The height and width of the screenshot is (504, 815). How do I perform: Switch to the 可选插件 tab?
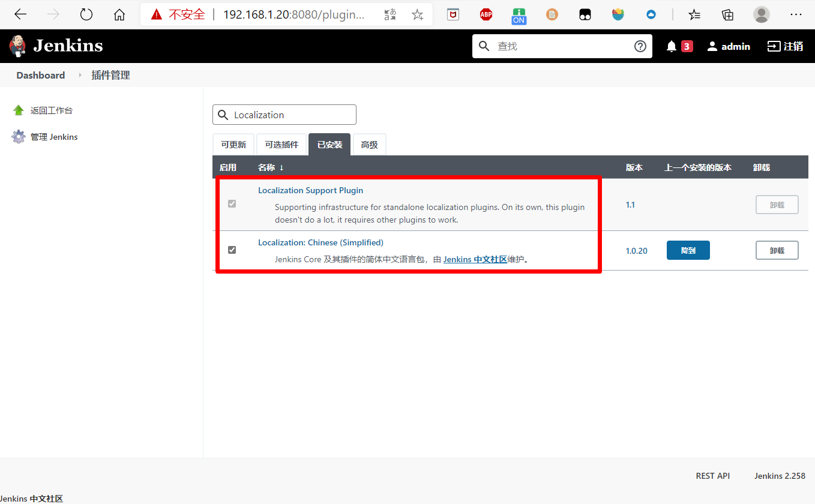coord(281,145)
